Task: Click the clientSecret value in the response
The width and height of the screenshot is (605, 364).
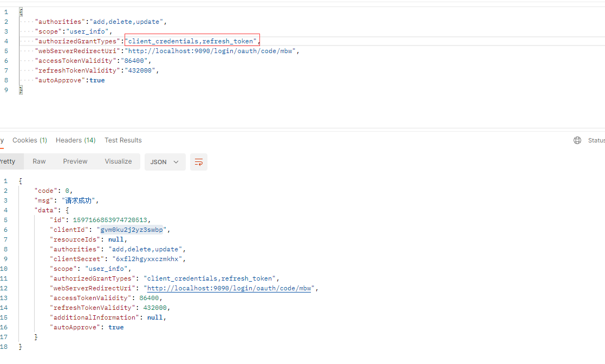Action: click(x=147, y=259)
